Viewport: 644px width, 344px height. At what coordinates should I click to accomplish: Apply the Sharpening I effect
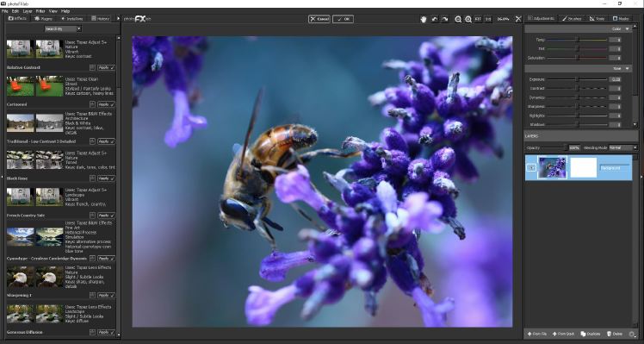(x=107, y=296)
